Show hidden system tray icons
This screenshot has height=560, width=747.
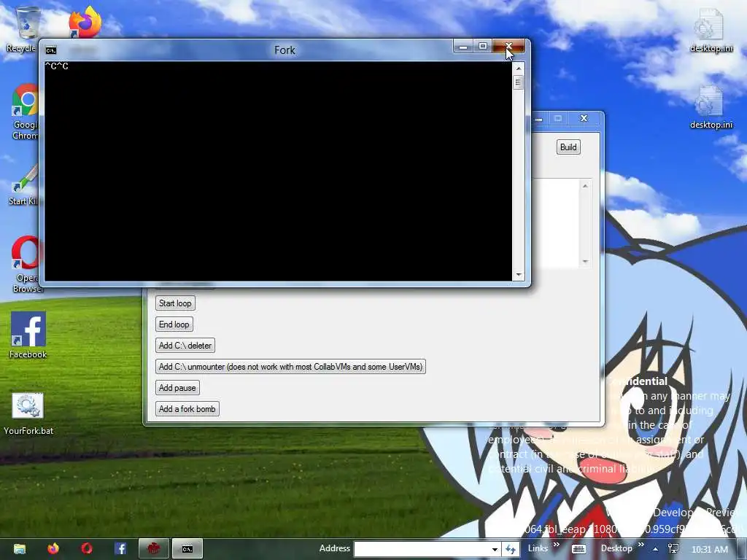(x=656, y=549)
